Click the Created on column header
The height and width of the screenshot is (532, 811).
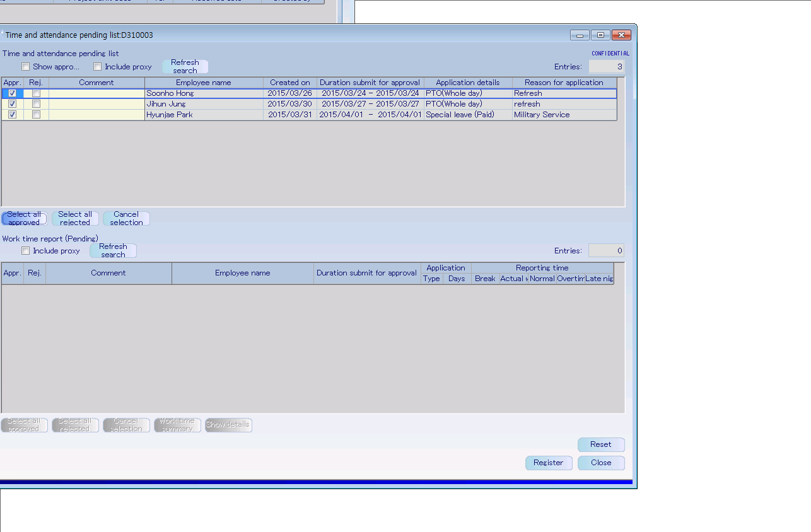coord(290,83)
